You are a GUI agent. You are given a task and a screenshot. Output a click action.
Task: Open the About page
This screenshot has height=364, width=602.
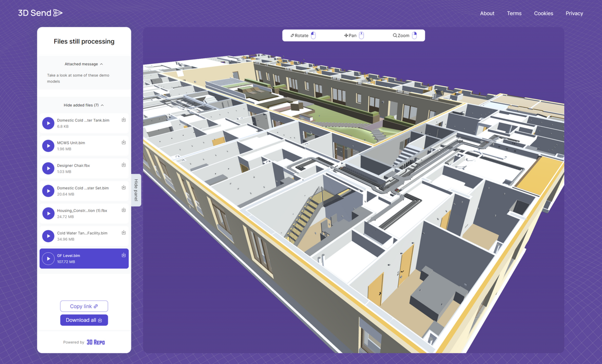point(487,14)
